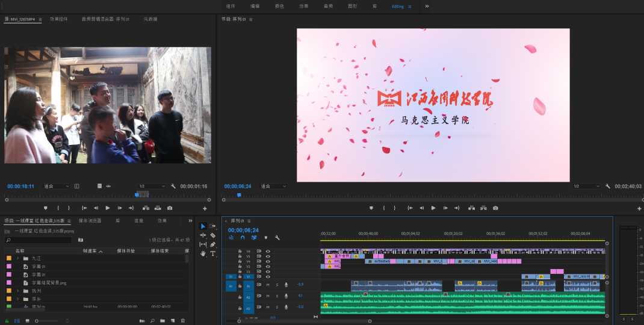Open Program monitor playback resolution dropdown 1/2
Viewport: 644px width, 325px height.
[x=586, y=186]
